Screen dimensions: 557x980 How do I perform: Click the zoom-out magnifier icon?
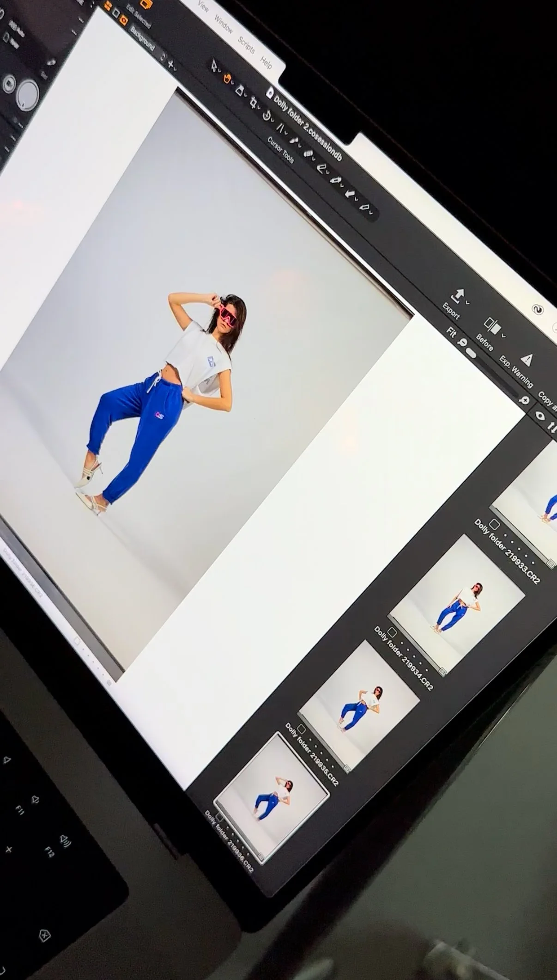463,343
